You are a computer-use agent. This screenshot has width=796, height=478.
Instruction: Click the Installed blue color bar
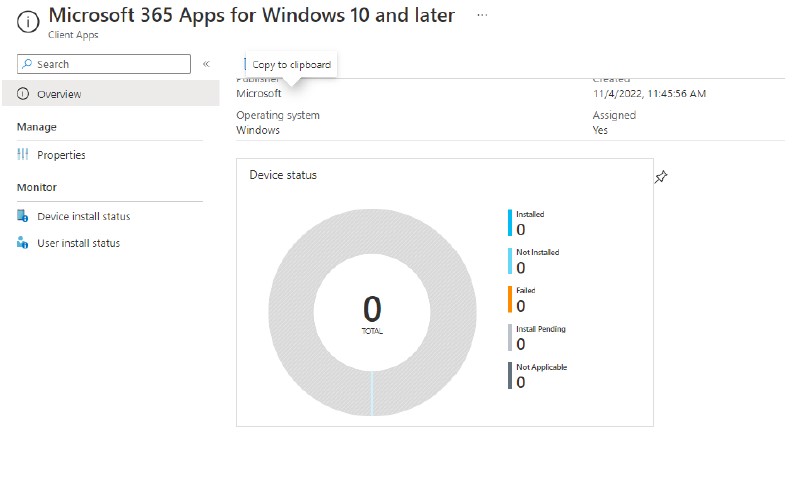[x=510, y=223]
